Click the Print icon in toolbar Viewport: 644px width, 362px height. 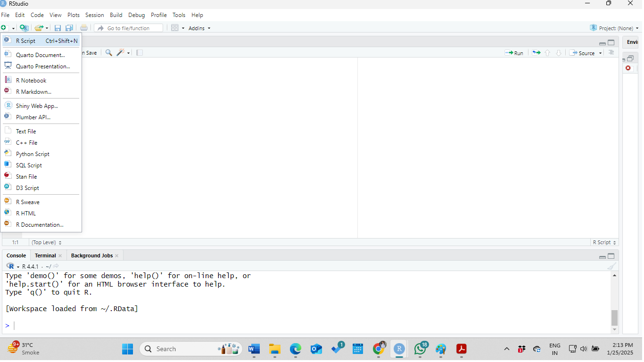point(84,28)
